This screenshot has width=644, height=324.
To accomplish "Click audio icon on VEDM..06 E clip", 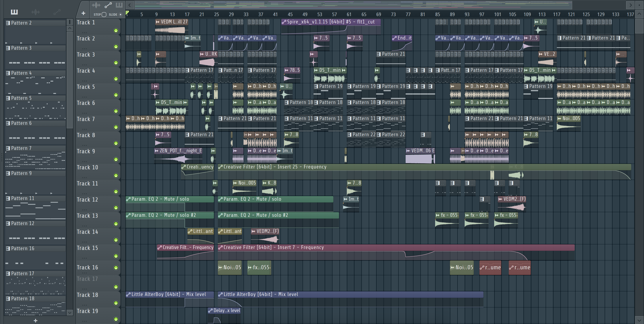I will coord(408,151).
